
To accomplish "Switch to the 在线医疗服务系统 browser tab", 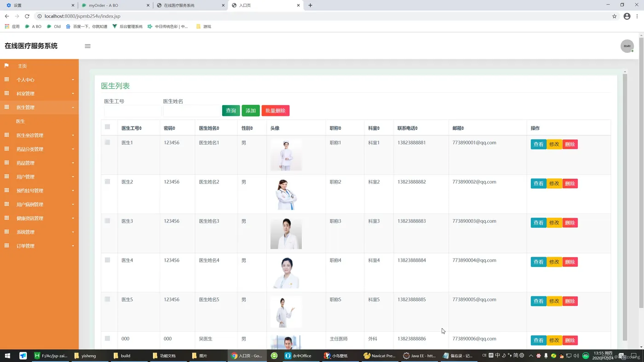I will [x=190, y=6].
